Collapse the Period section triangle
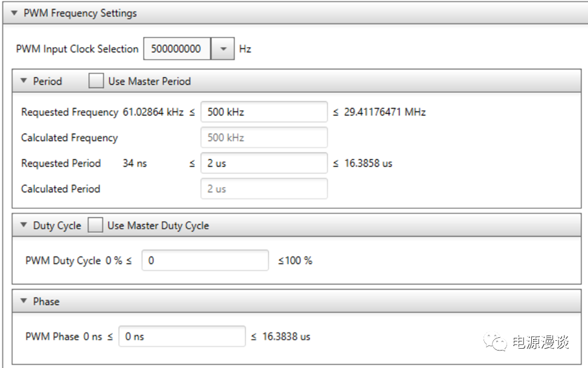The image size is (588, 368). pos(24,81)
